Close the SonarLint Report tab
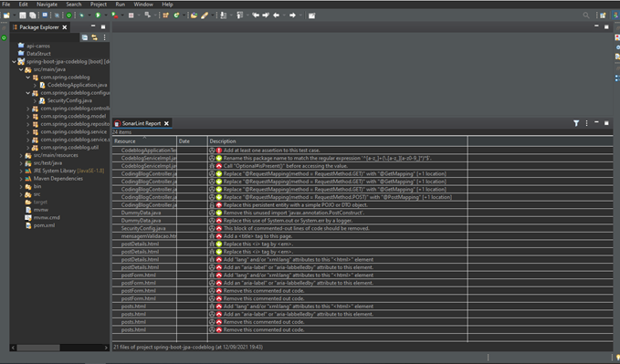The height and width of the screenshot is (364, 620). tap(166, 123)
